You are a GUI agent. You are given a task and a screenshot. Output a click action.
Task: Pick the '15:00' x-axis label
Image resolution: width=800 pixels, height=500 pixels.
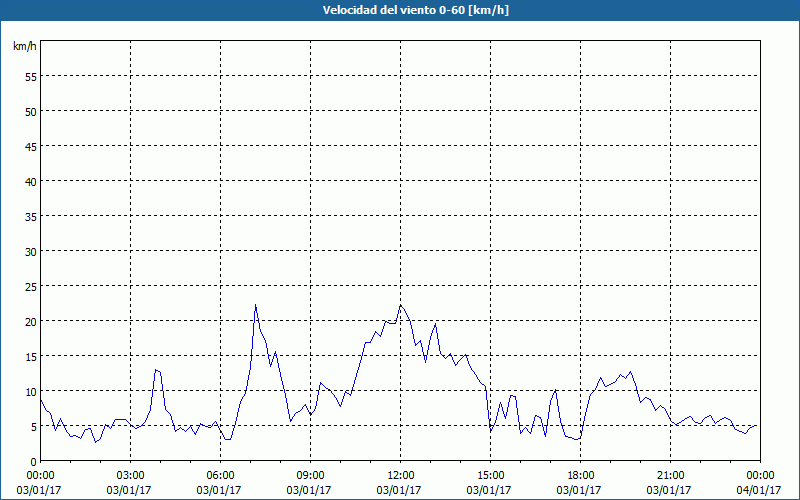pos(490,476)
